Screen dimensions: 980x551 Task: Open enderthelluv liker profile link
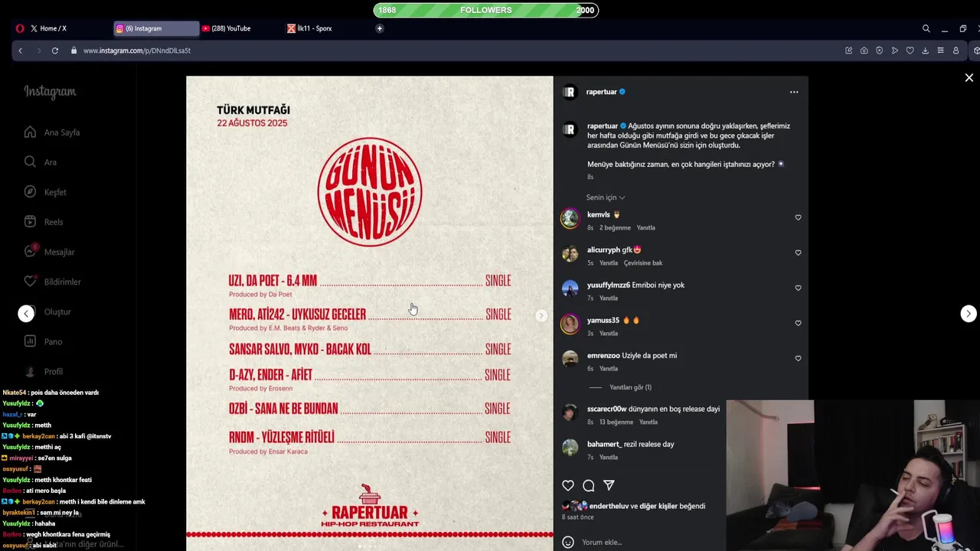tap(609, 506)
